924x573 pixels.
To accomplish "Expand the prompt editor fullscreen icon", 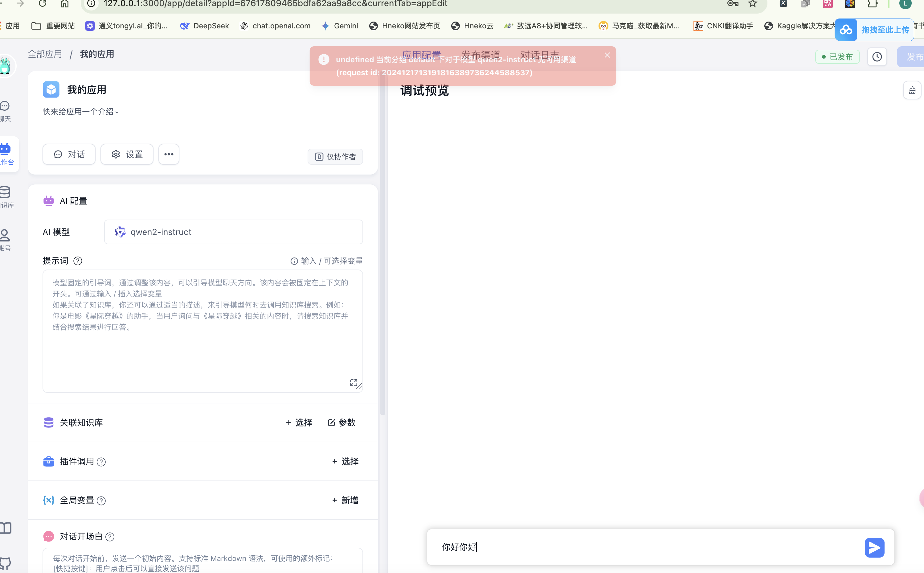I will pos(353,382).
